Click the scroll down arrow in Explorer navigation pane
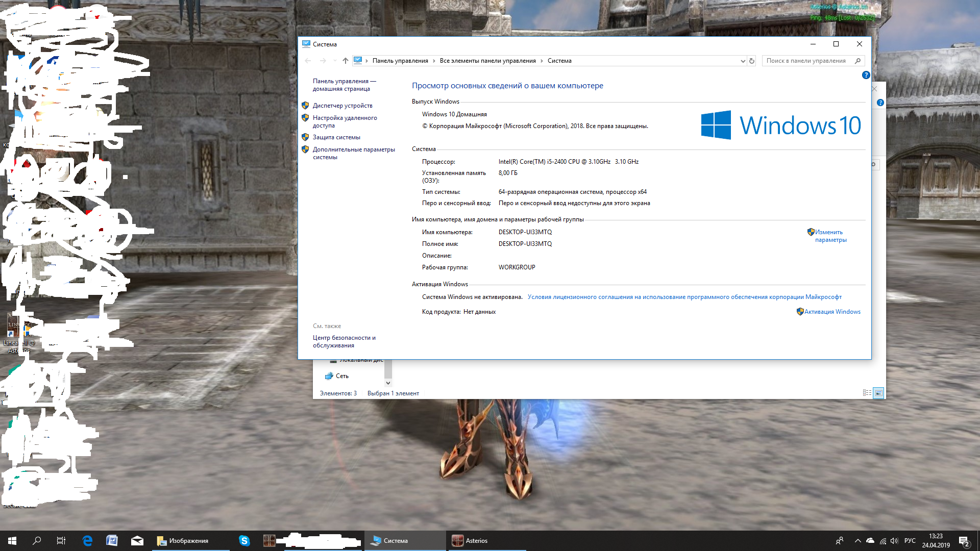Image resolution: width=980 pixels, height=551 pixels. point(388,383)
